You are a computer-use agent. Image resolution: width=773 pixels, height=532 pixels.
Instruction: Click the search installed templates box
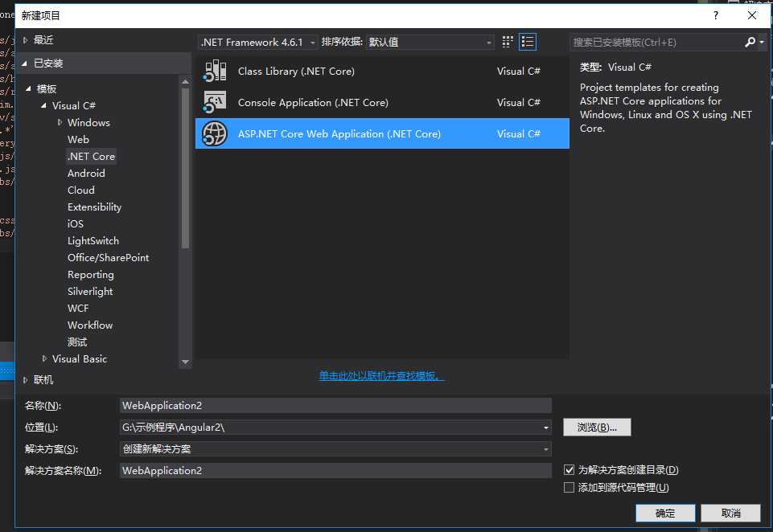(x=656, y=43)
